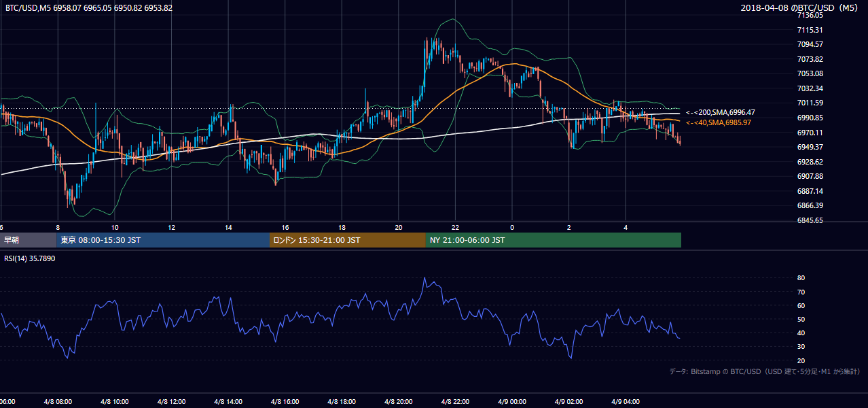868x408 pixels.
Task: Click RSI axis level 80
Action: [x=801, y=278]
